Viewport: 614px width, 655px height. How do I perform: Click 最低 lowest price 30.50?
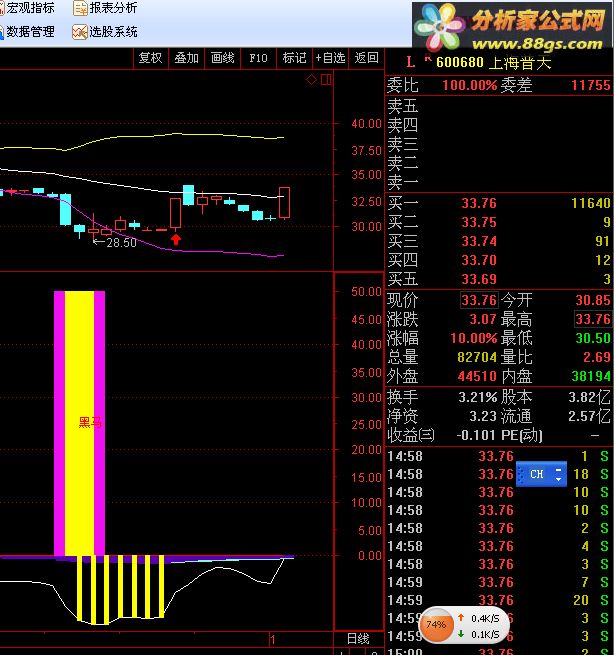593,338
